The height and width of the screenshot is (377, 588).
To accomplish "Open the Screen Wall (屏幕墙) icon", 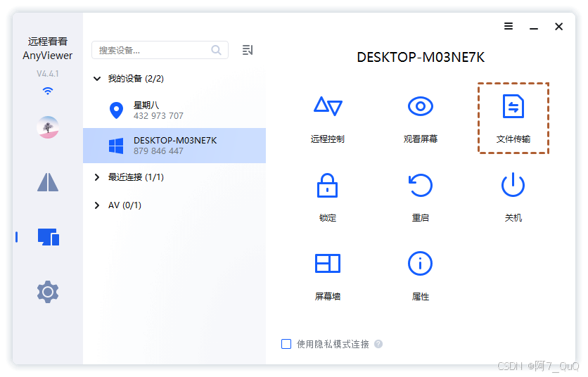I will click(327, 263).
